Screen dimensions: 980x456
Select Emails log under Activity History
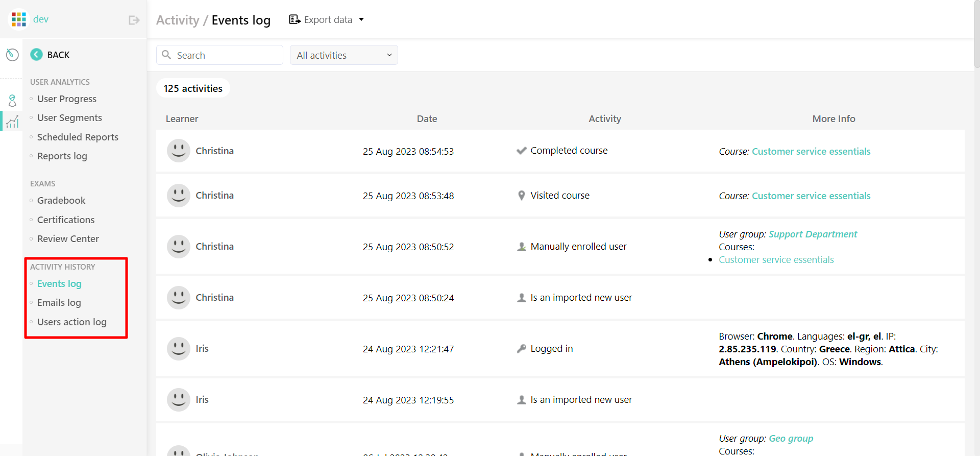[x=59, y=302]
